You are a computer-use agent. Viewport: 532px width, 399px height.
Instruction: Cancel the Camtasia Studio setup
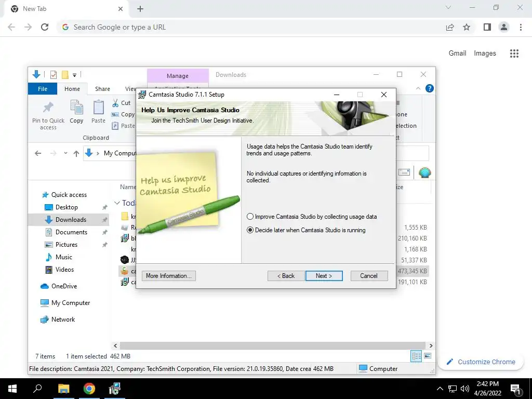coord(369,276)
